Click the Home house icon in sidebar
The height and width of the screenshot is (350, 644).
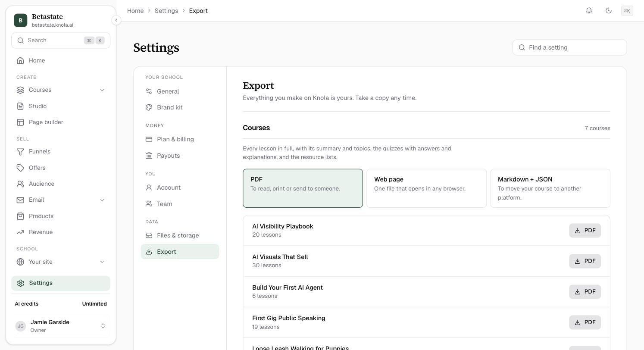click(x=20, y=60)
